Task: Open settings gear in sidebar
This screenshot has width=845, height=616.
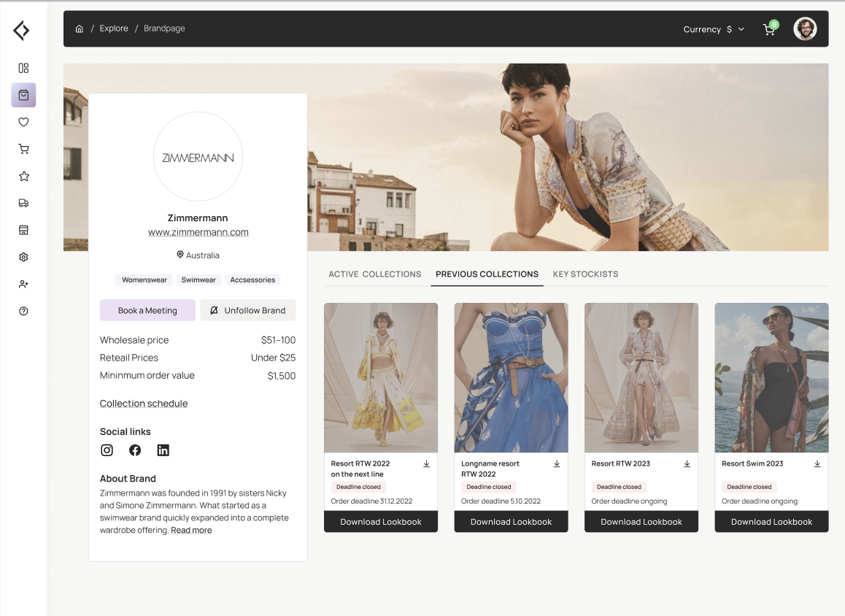Action: pyautogui.click(x=23, y=257)
